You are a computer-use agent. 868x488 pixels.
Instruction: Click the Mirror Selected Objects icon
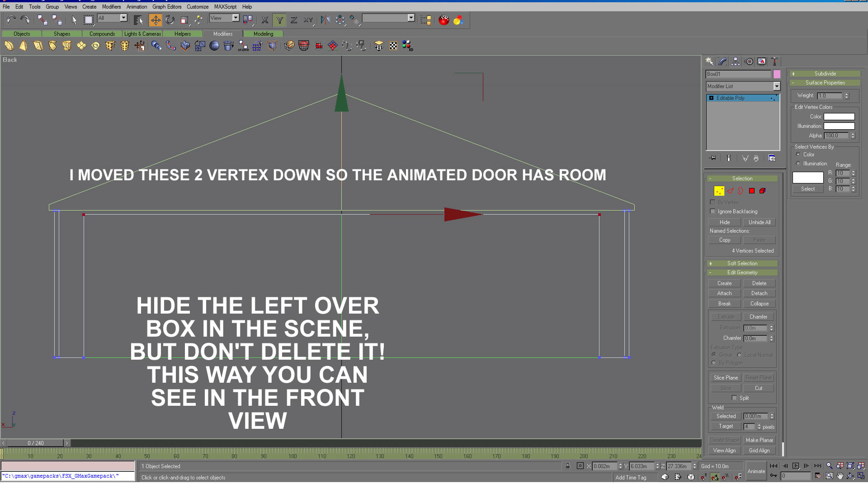[x=325, y=20]
